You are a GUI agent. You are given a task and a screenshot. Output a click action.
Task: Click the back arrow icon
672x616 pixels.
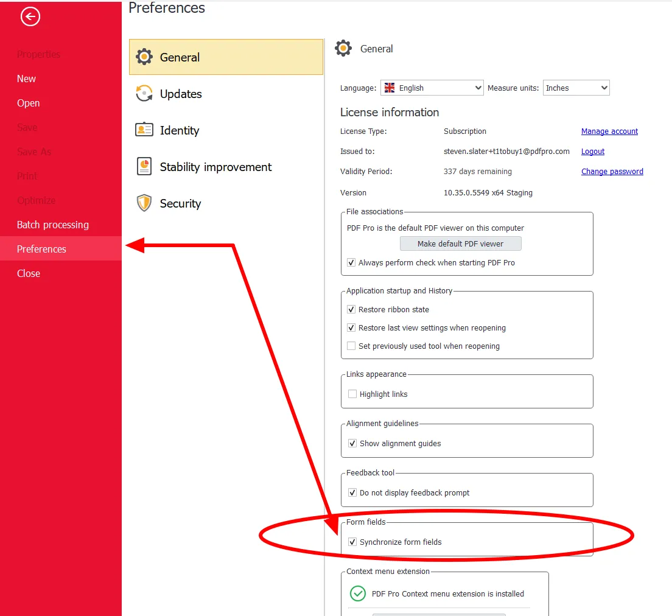click(30, 16)
